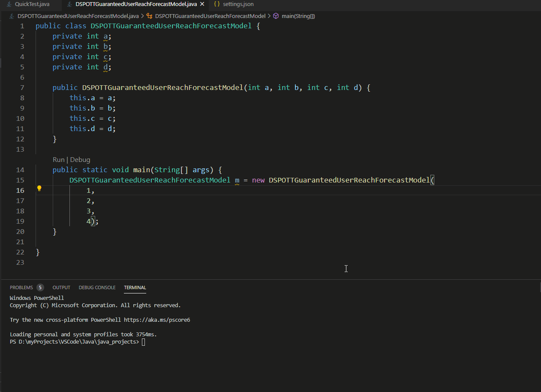
Task: Select the underlined variable a on line 2
Action: pyautogui.click(x=105, y=36)
